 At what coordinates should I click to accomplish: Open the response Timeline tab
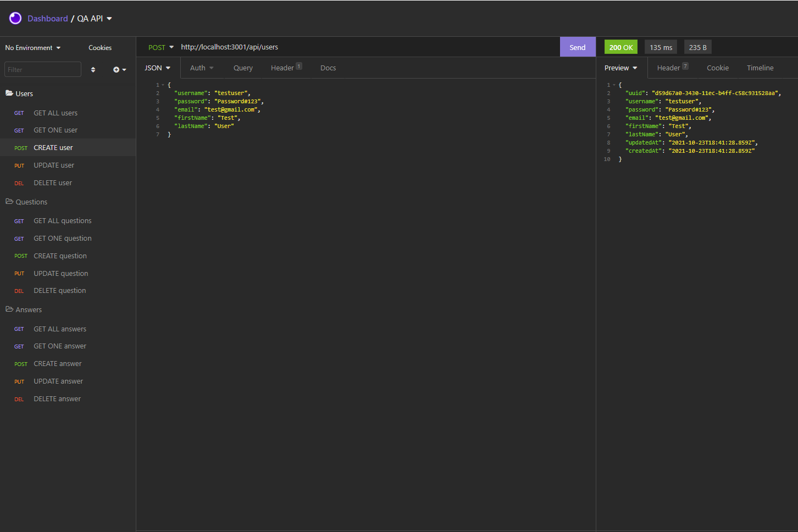point(760,68)
